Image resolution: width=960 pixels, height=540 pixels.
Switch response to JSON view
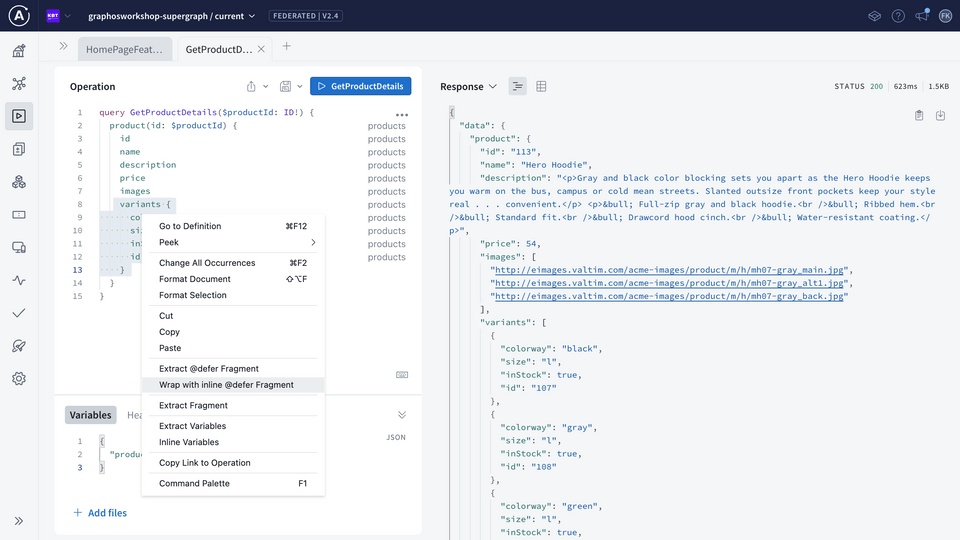(517, 86)
